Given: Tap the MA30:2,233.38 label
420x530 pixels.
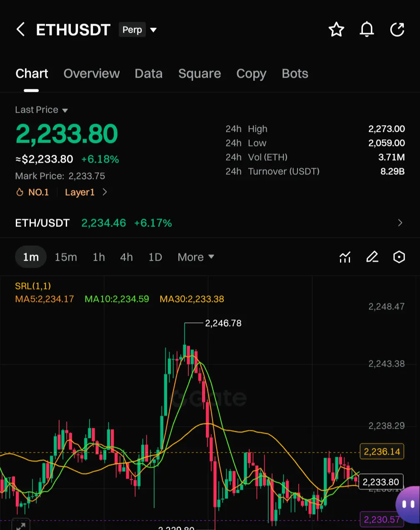Looking at the screenshot, I should point(192,299).
